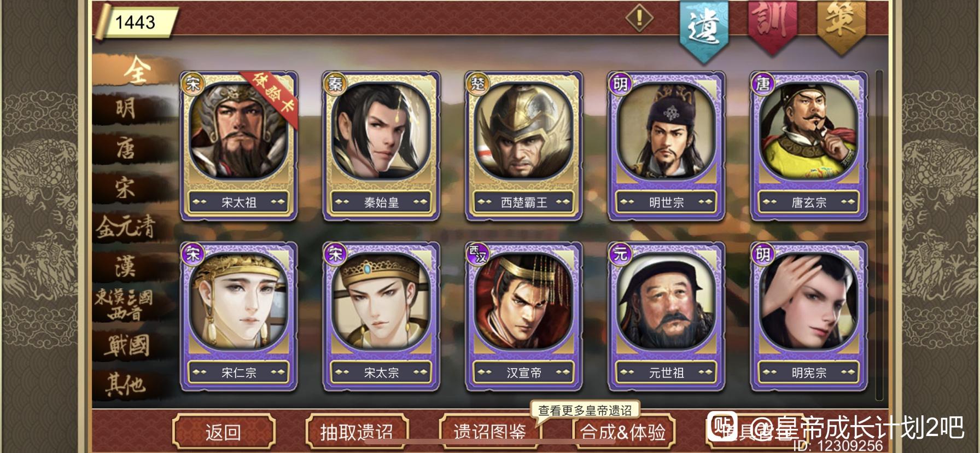Click the 汉宣帝 emperor card

(524, 317)
